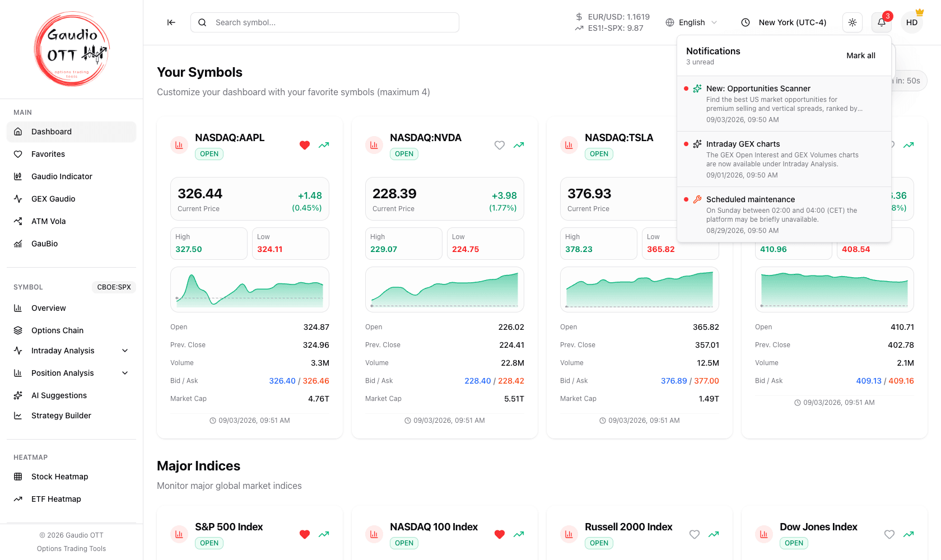This screenshot has width=941, height=560.
Task: Go to Dashboard in the sidebar
Action: click(72, 132)
